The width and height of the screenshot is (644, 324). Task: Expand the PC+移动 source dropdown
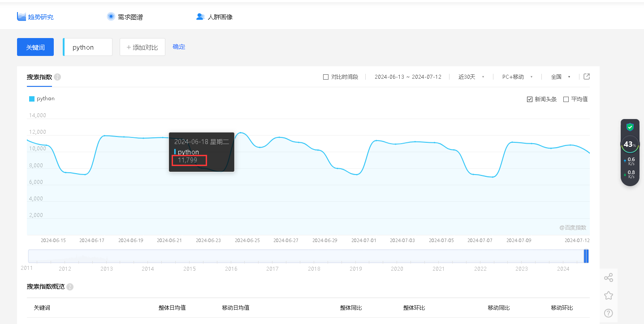517,77
